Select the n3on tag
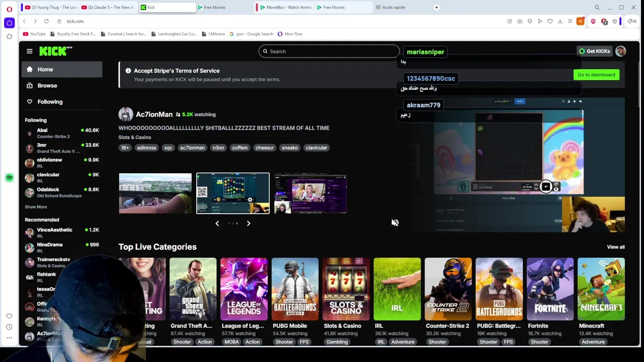The width and height of the screenshot is (644, 362). click(x=218, y=148)
